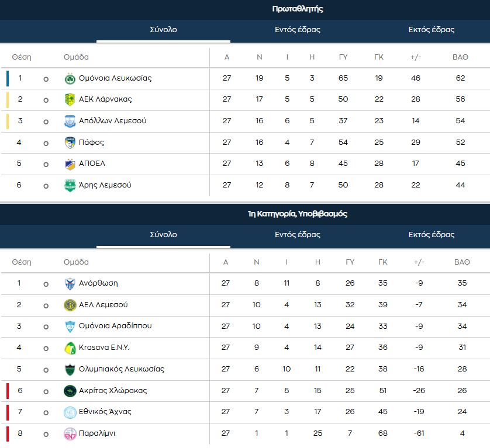Select Εκτός έδρας tab in relegation table

[x=431, y=235]
